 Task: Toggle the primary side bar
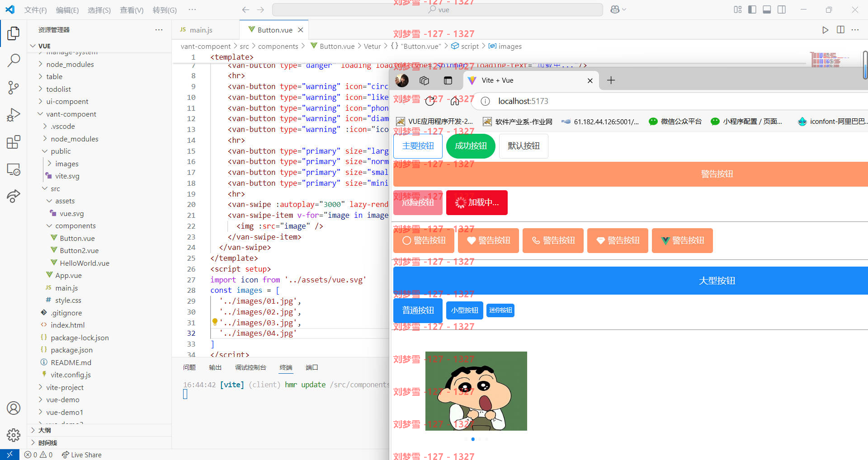[x=752, y=9]
